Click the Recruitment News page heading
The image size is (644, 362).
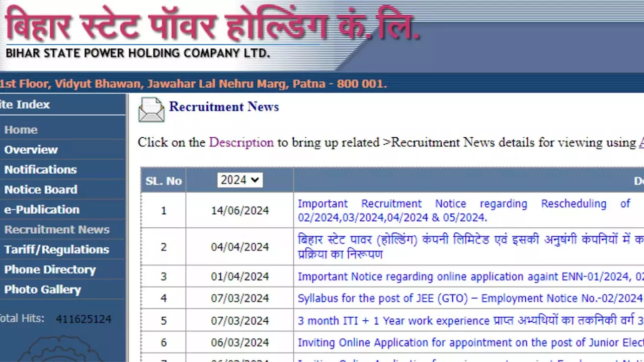coord(224,107)
